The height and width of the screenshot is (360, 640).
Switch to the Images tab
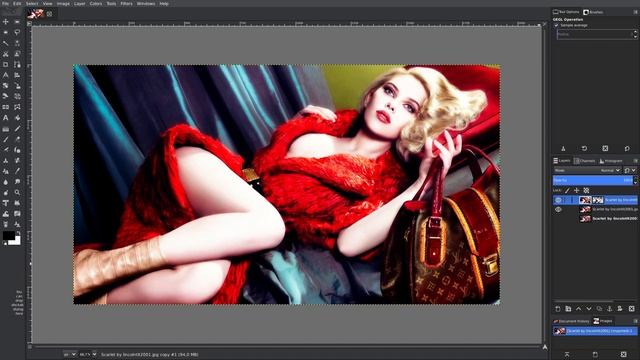coord(603,321)
